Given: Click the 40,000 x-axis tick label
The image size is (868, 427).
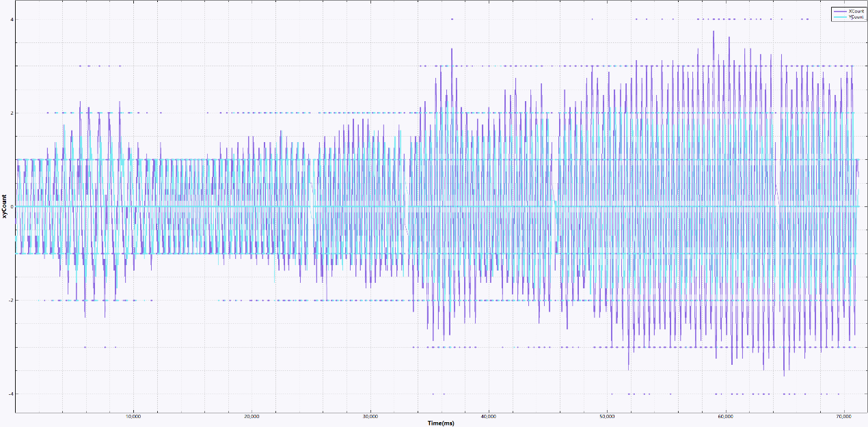Looking at the screenshot, I should pyautogui.click(x=488, y=416).
